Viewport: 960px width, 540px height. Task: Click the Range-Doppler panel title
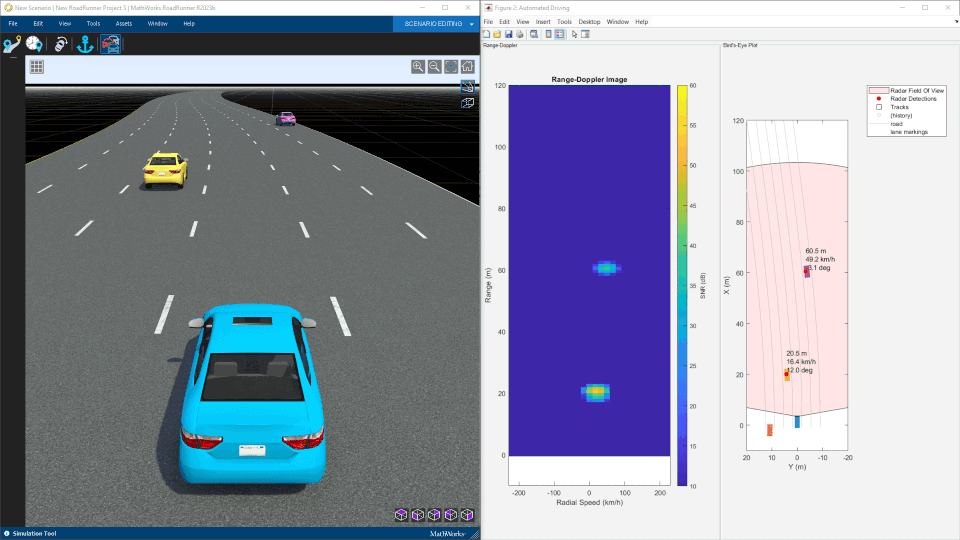[x=500, y=45]
